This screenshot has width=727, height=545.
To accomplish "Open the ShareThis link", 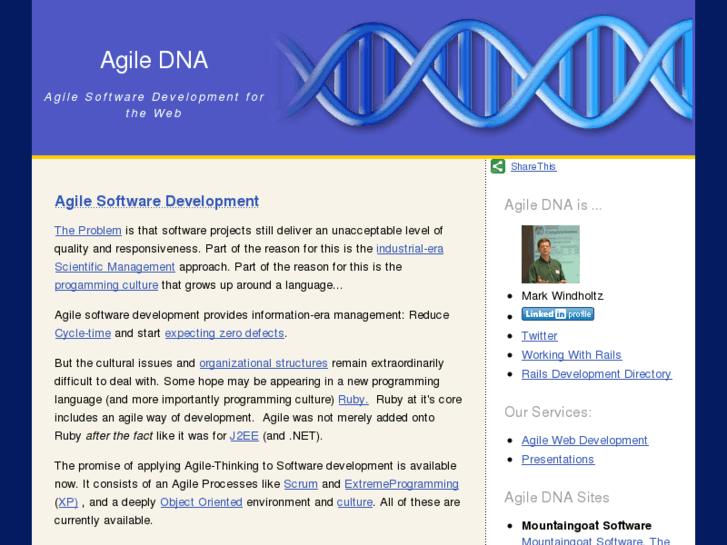I will (533, 167).
